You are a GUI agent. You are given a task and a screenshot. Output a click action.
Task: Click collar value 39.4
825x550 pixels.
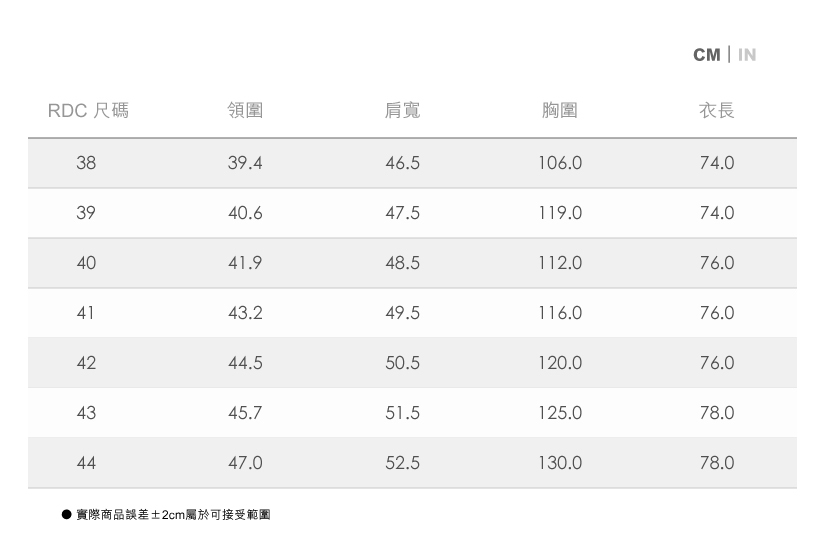tap(245, 163)
